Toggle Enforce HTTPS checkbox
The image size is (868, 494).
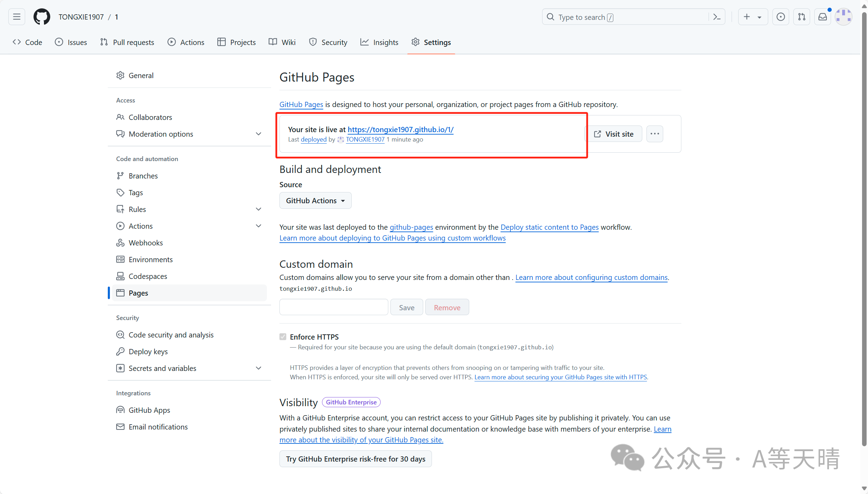tap(283, 336)
